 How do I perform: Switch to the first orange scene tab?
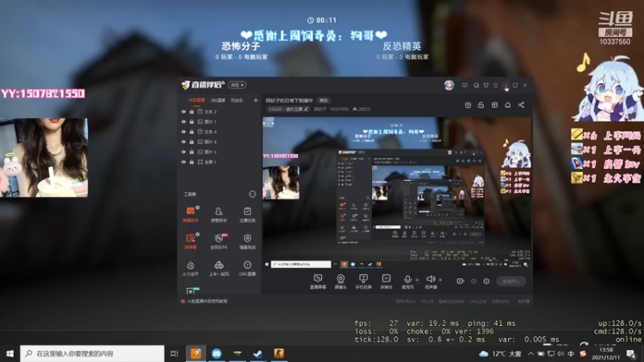(196, 100)
